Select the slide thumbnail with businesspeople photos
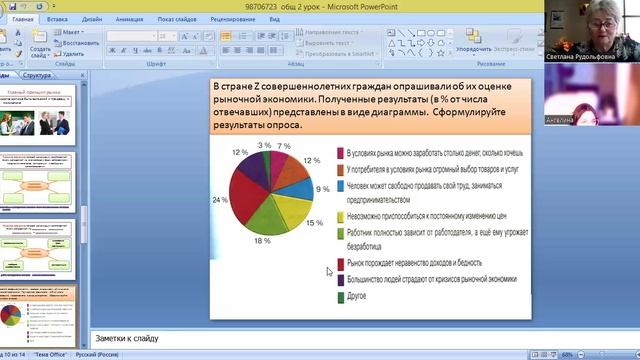 click(38, 115)
